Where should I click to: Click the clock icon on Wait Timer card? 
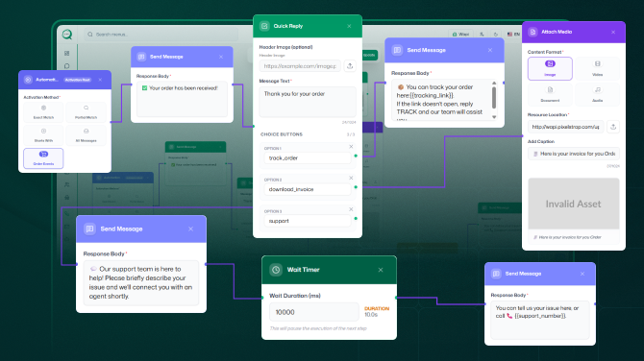(276, 270)
